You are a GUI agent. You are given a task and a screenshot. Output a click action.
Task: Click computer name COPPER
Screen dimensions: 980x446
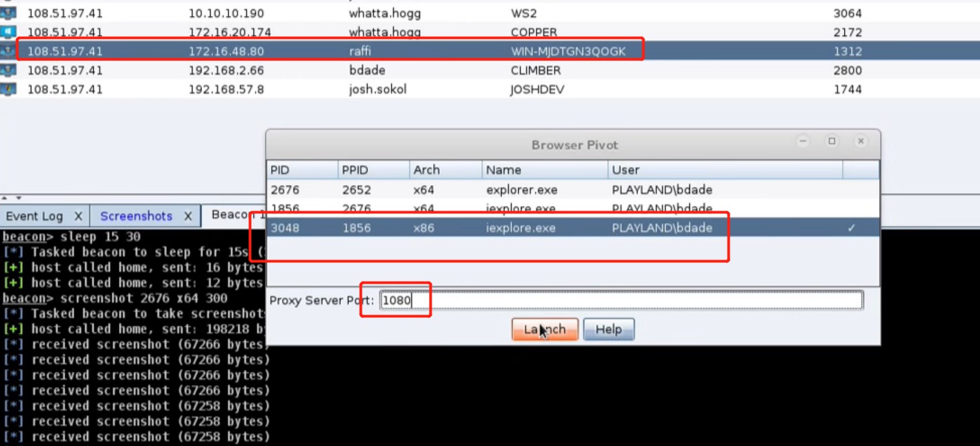tap(534, 32)
